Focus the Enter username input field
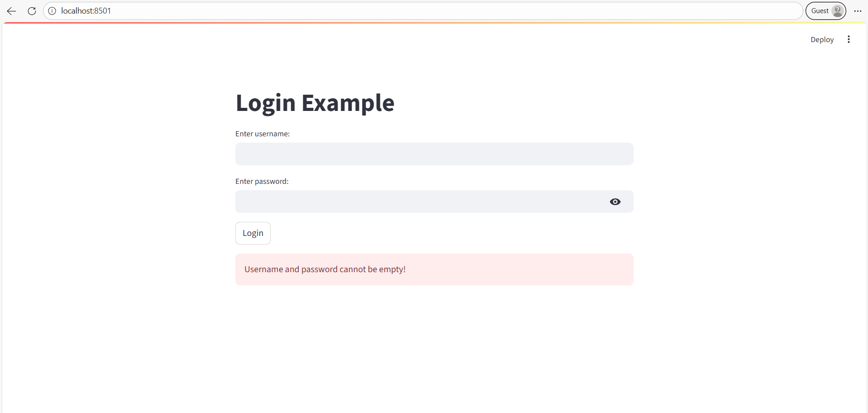 coord(434,154)
